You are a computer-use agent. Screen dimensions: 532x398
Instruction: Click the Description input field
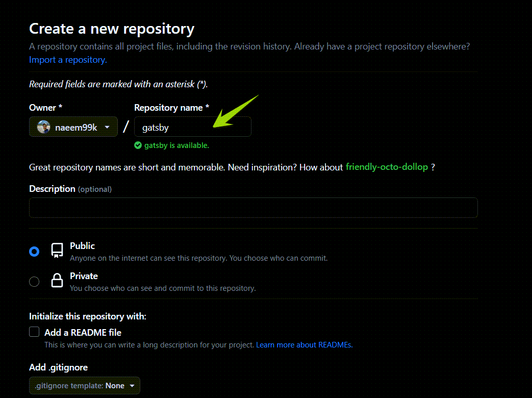tap(254, 208)
